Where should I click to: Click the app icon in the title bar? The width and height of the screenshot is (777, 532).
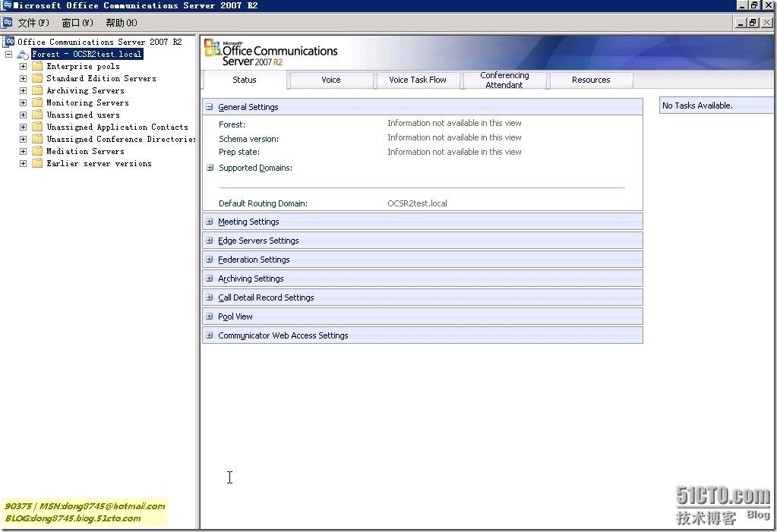(6, 5)
